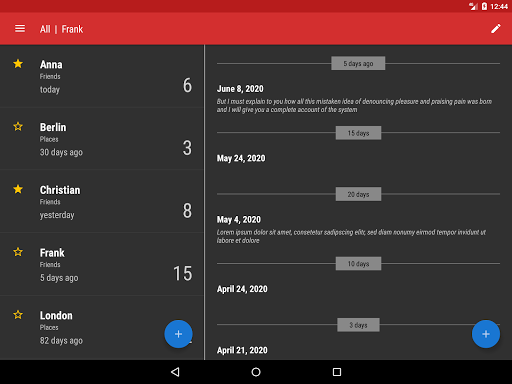Select the All tab in the header

point(45,29)
